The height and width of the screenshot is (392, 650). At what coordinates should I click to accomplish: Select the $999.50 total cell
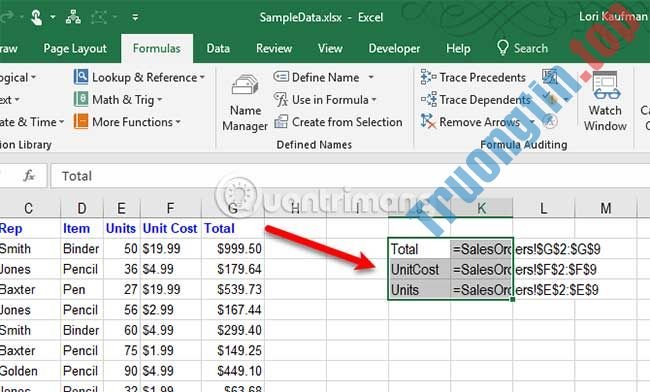click(x=233, y=249)
